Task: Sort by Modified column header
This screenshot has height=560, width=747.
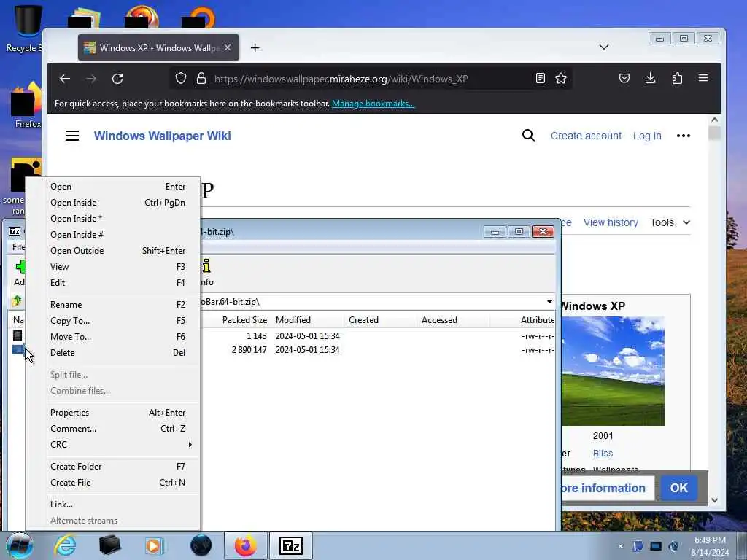Action: coord(307,320)
